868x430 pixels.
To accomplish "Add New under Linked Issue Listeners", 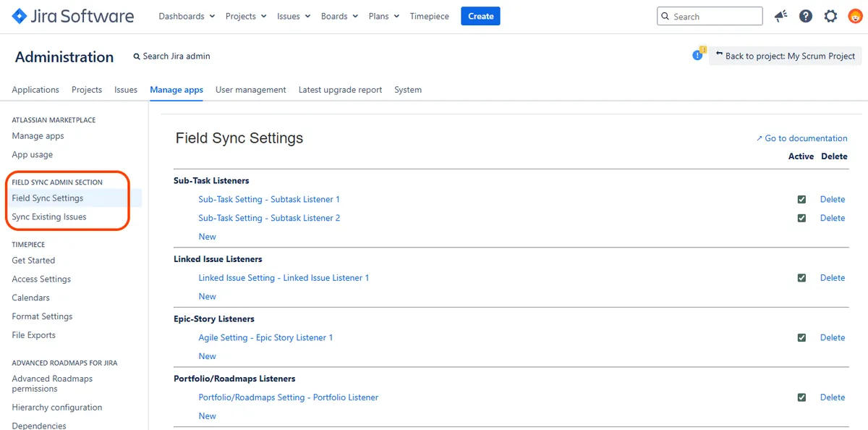I will [x=207, y=297].
